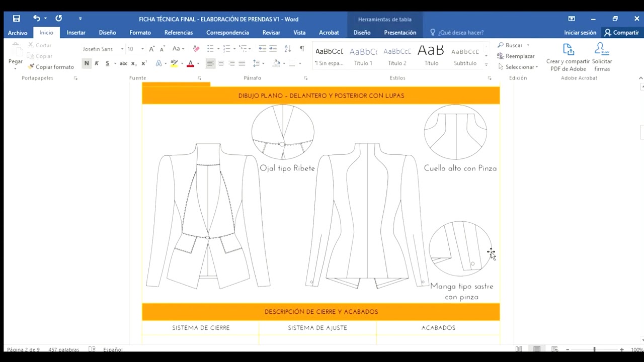644x362 pixels.
Task: Open Customize Quick Access Toolbar dropdown
Action: click(80, 19)
